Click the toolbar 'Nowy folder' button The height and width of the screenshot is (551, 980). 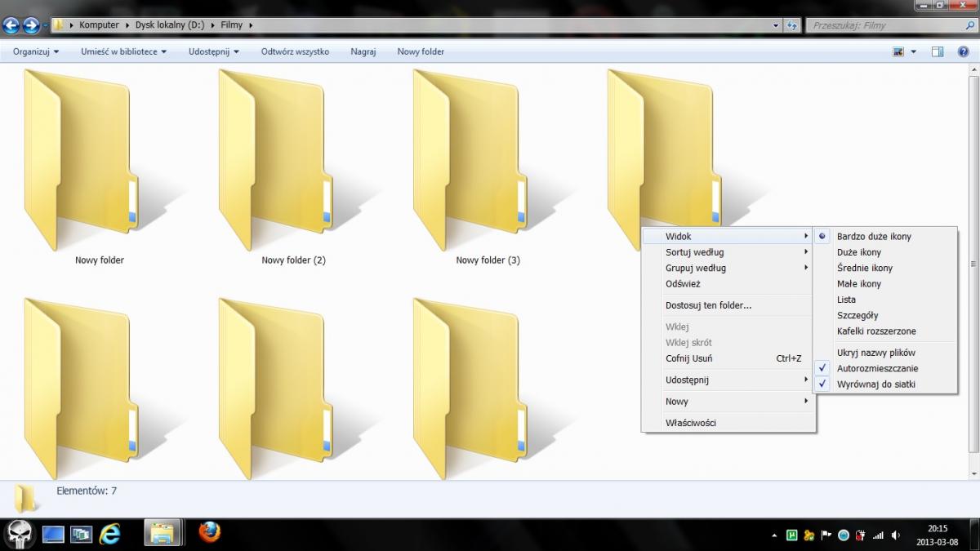pos(421,51)
